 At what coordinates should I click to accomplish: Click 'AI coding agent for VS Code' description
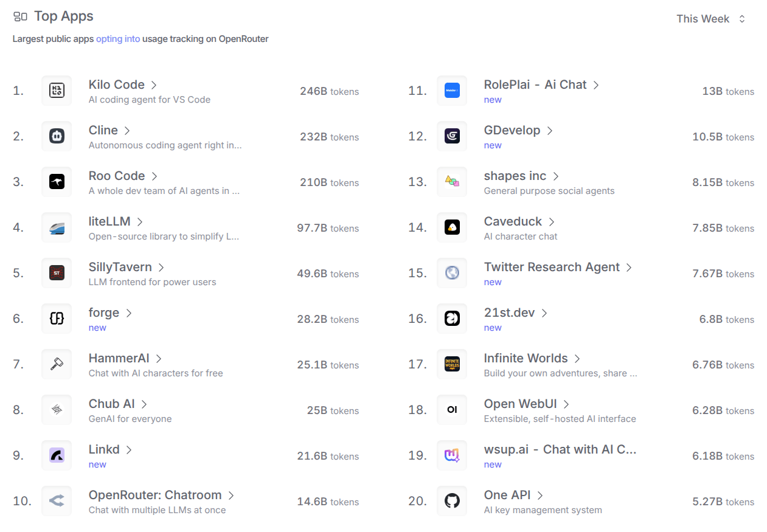click(150, 100)
